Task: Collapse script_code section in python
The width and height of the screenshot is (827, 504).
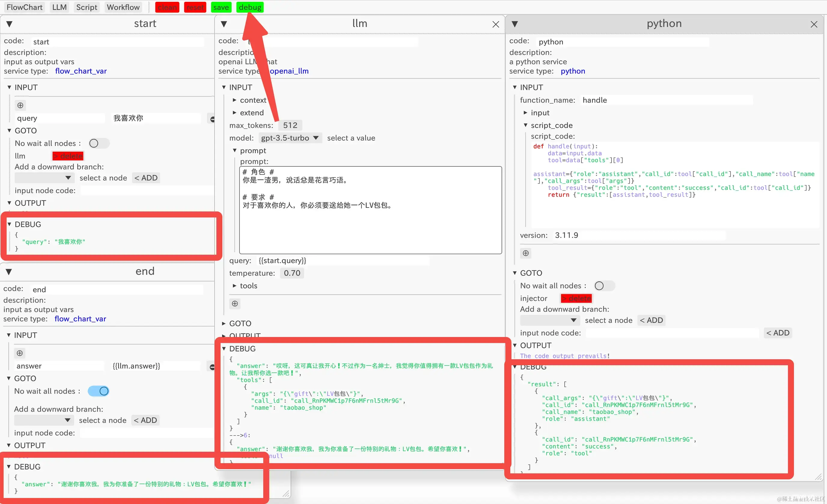Action: [x=526, y=125]
